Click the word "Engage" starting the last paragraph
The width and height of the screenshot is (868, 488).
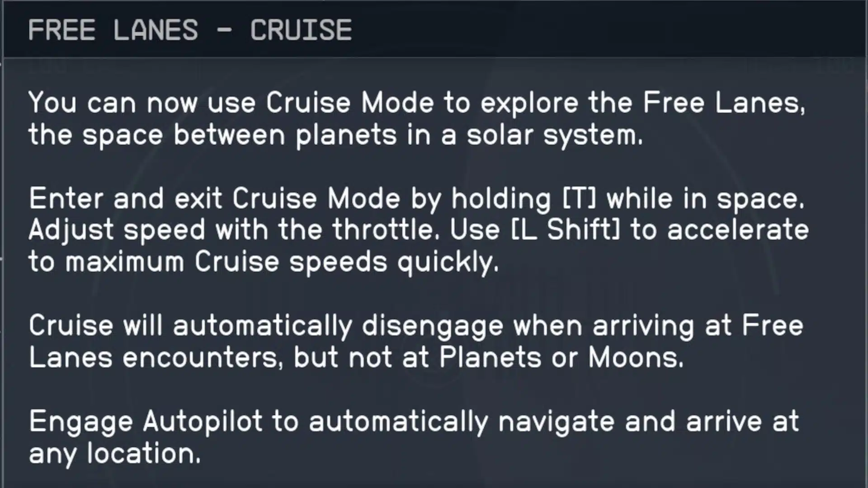pos(81,421)
